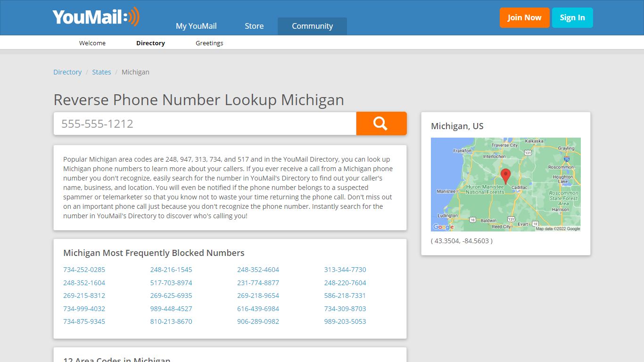
Task: Click the red location pin on map
Action: [505, 176]
